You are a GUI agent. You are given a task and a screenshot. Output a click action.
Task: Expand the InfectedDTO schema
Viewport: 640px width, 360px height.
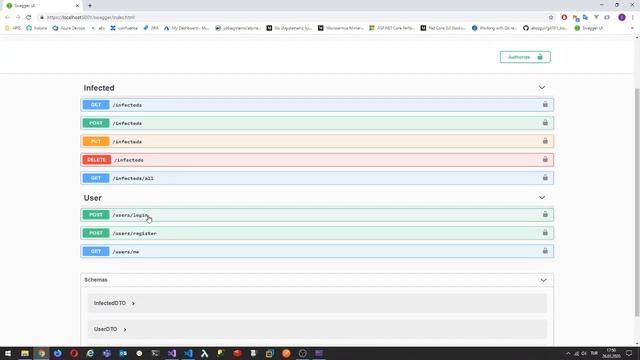coord(114,303)
